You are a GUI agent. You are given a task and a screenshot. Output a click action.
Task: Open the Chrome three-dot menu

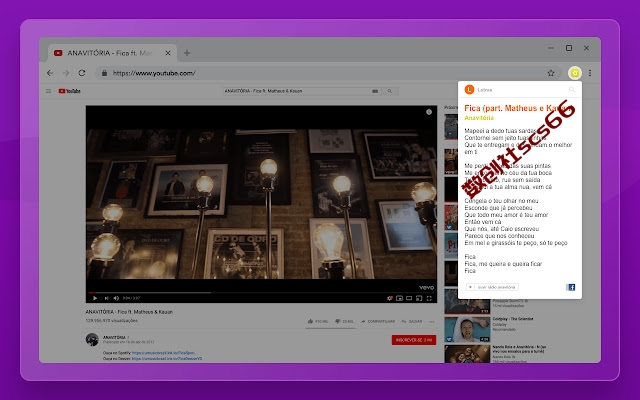[590, 73]
